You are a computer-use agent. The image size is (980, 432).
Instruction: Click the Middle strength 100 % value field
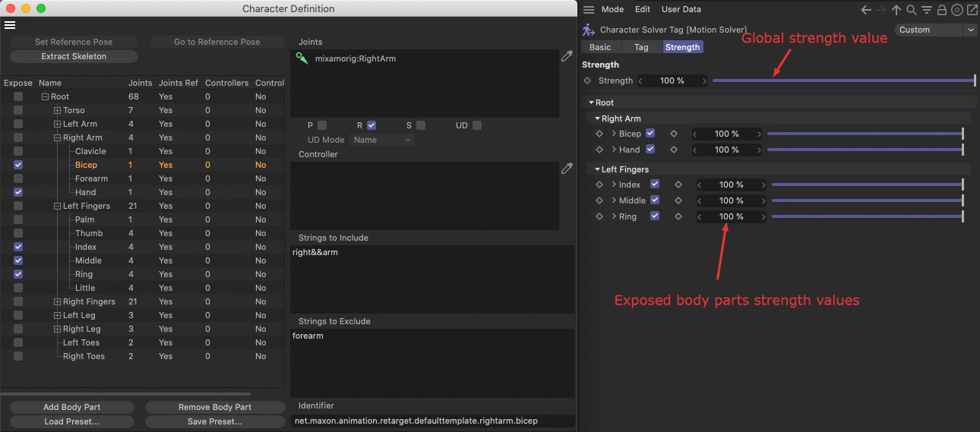[731, 200]
